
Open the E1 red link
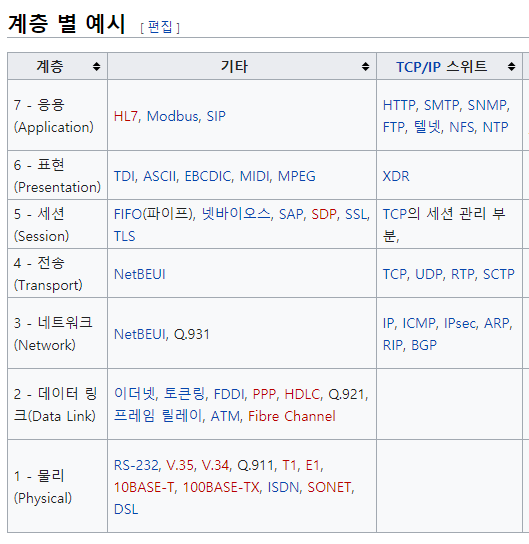313,465
